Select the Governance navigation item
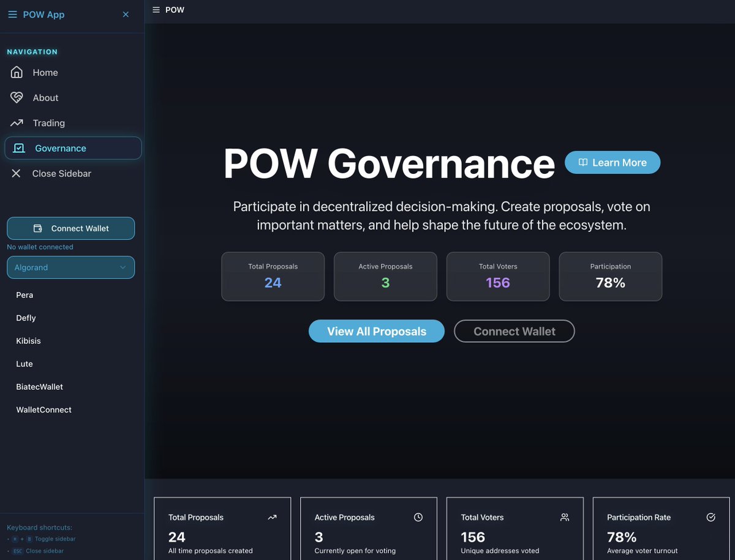The image size is (735, 560). coord(73,148)
